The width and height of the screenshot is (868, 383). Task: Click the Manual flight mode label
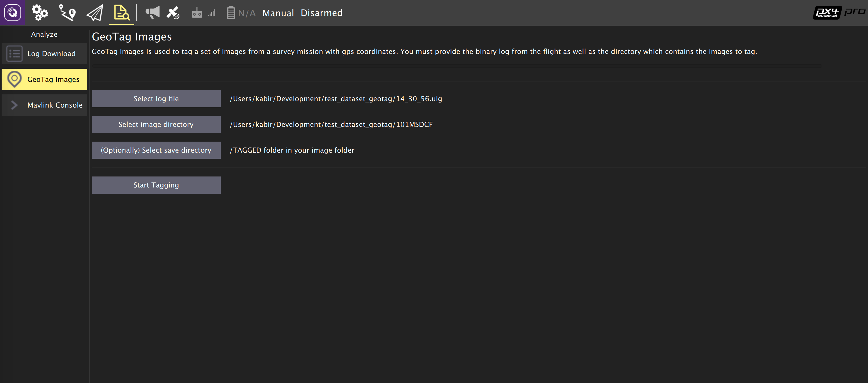click(279, 12)
